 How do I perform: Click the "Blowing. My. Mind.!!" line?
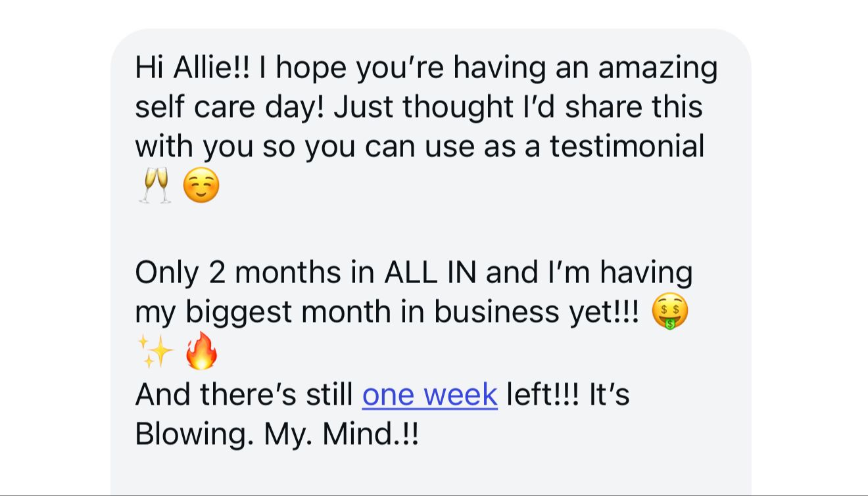pyautogui.click(x=277, y=434)
